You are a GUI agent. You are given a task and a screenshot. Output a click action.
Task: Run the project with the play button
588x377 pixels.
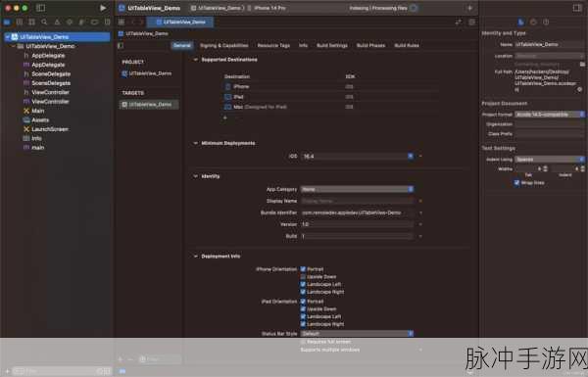click(103, 8)
